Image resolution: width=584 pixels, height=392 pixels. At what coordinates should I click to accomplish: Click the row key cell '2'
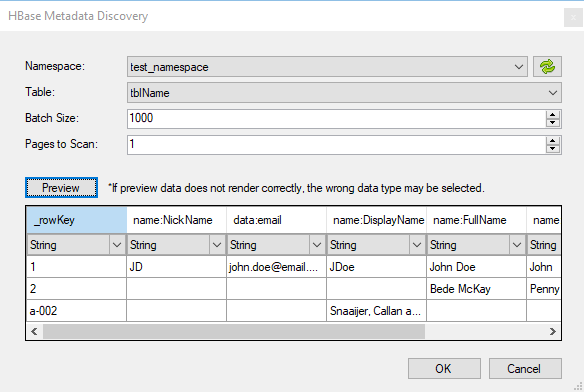pyautogui.click(x=76, y=289)
